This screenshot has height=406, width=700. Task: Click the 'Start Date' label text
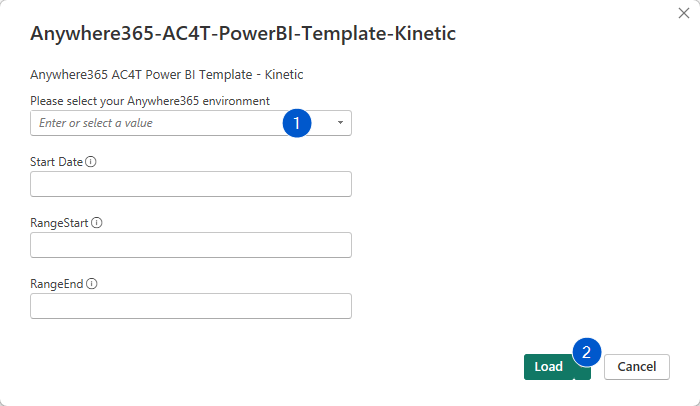pos(56,162)
